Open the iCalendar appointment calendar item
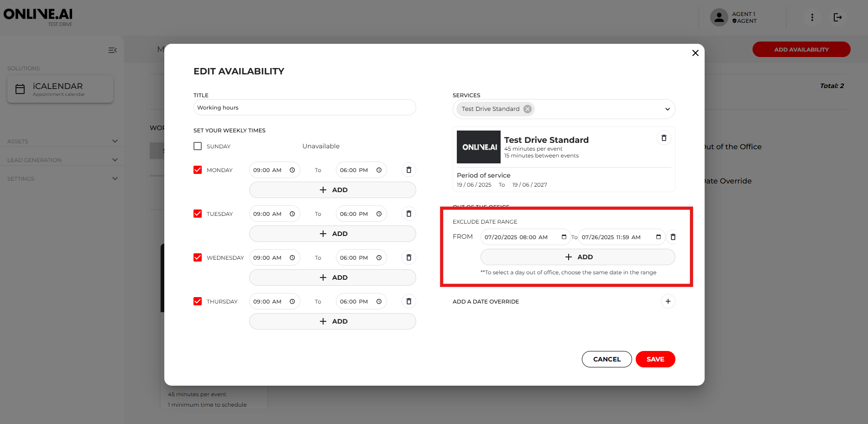This screenshot has height=424, width=868. pos(60,89)
